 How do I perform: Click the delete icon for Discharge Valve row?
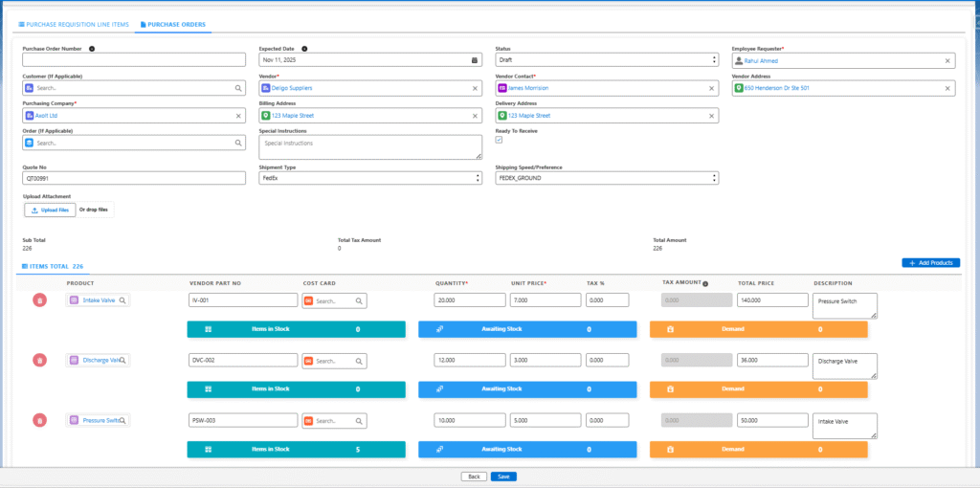click(x=39, y=361)
